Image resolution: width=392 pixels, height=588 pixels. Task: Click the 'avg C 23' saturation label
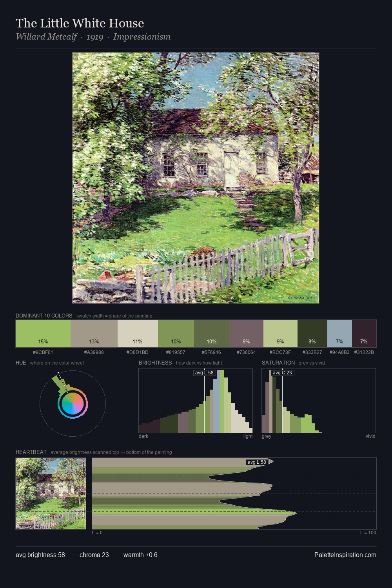[x=282, y=373]
